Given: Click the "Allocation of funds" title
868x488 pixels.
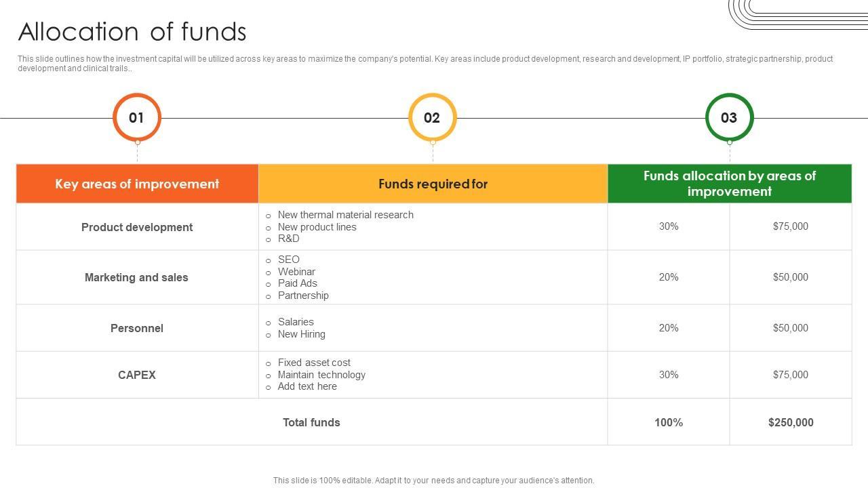Looking at the screenshot, I should pyautogui.click(x=132, y=32).
